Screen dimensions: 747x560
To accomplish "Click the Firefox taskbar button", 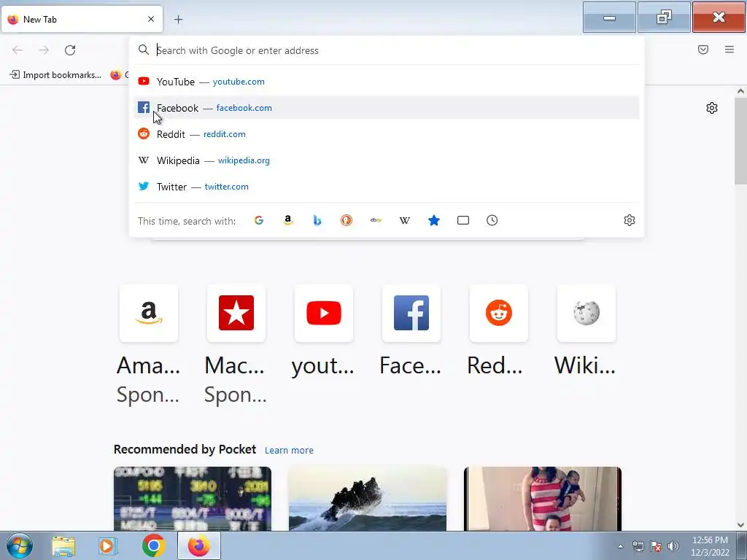I will (x=199, y=545).
